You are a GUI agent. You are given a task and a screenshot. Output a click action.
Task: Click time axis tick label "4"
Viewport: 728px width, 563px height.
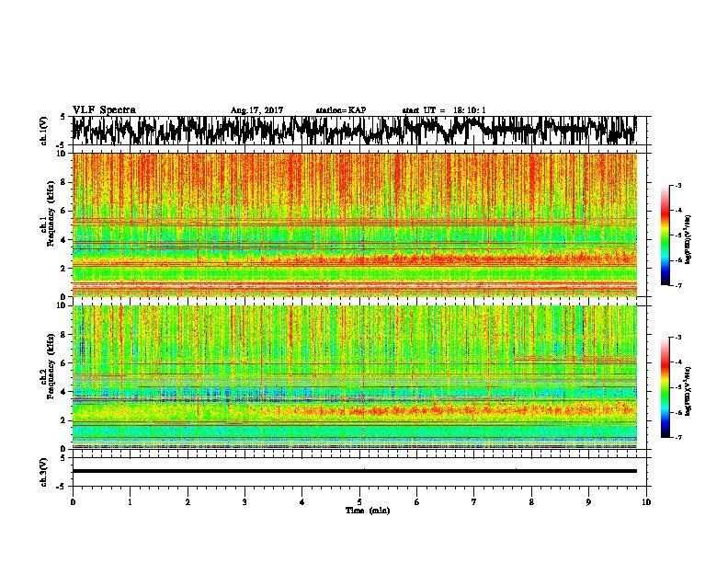pyautogui.click(x=302, y=502)
